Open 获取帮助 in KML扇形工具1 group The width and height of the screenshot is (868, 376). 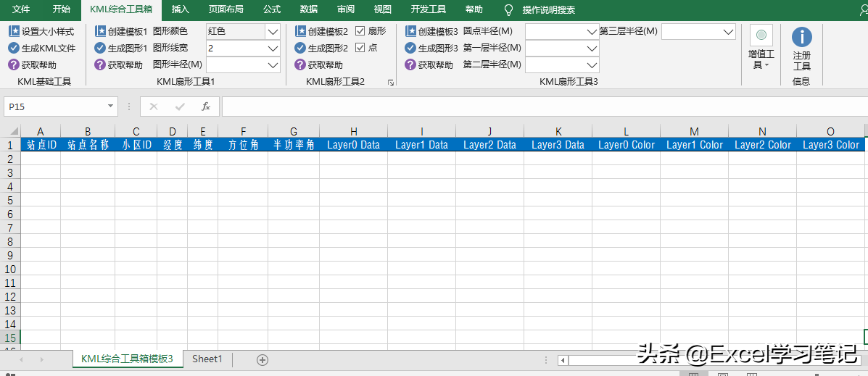pos(119,64)
